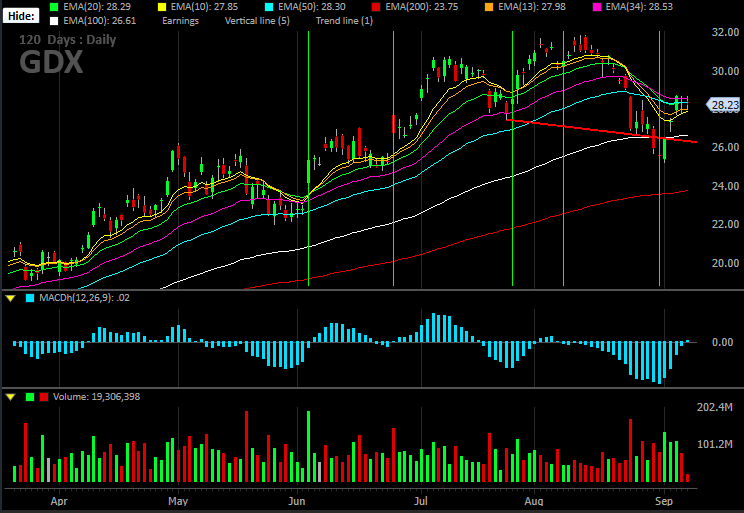Toggle the EMA(13): 27.98 label
The width and height of the screenshot is (744, 513).
click(x=532, y=7)
